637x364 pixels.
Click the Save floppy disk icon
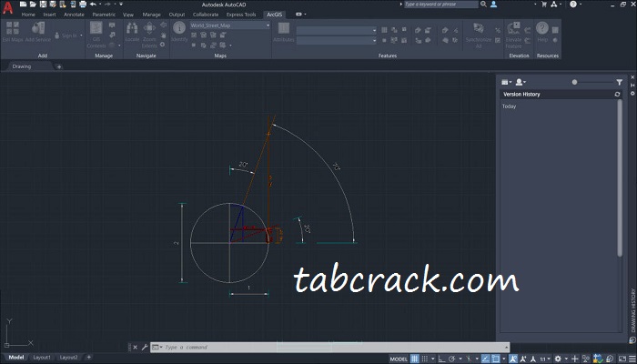click(x=43, y=5)
